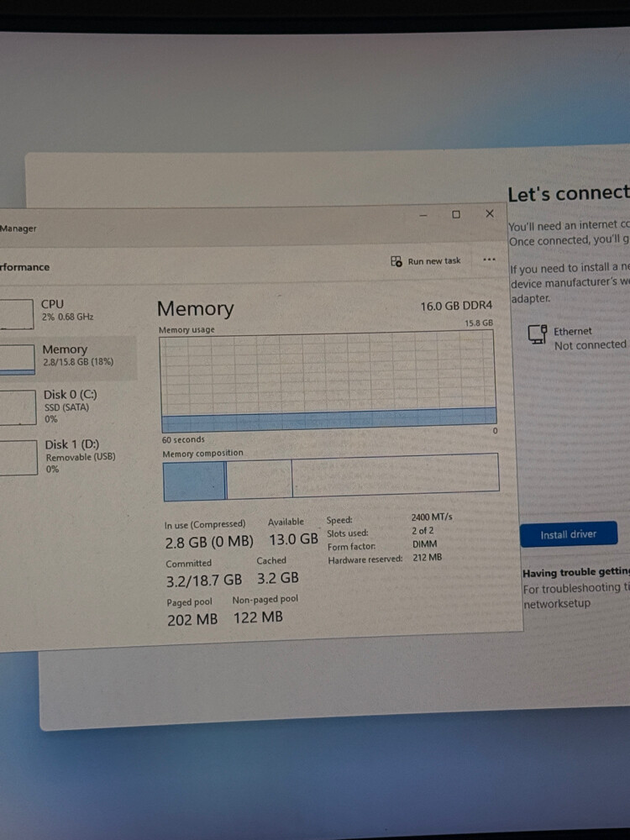Click the '60 seconds' graph label

[x=183, y=440]
